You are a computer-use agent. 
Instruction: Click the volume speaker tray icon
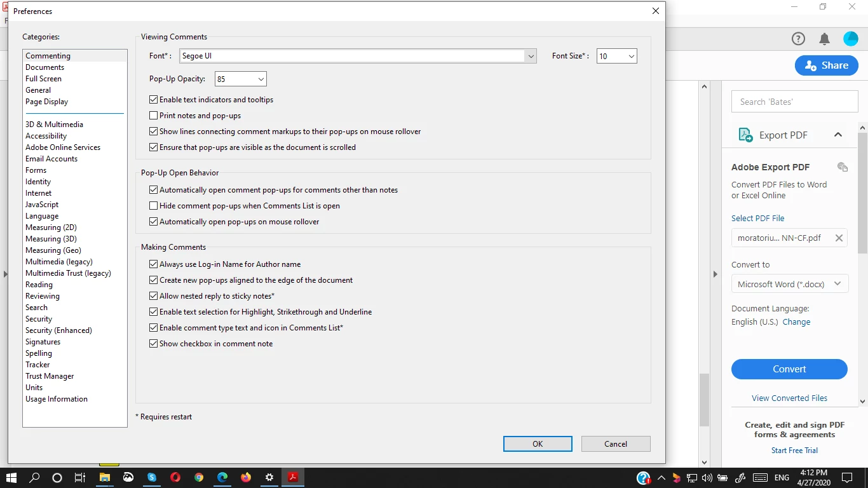coord(707,477)
